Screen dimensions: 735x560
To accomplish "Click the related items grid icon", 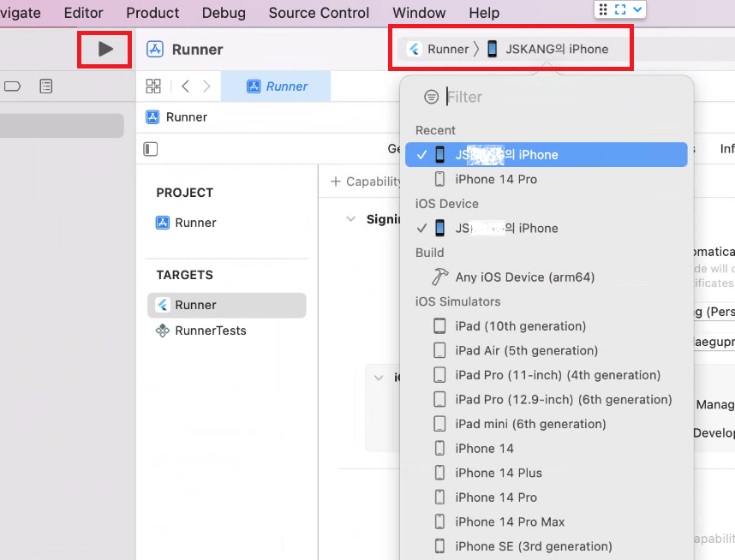I will click(153, 86).
